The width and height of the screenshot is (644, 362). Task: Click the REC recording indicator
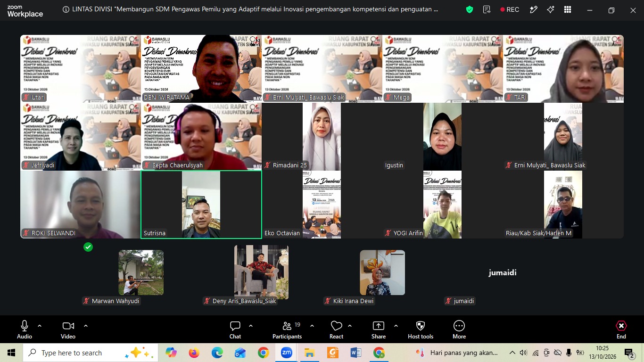[510, 9]
